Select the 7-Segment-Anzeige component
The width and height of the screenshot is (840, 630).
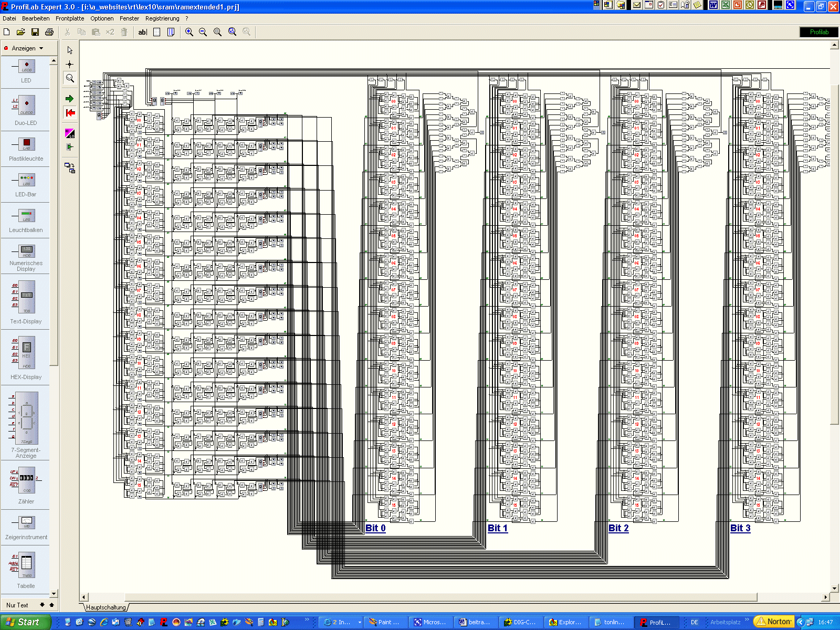(x=26, y=424)
